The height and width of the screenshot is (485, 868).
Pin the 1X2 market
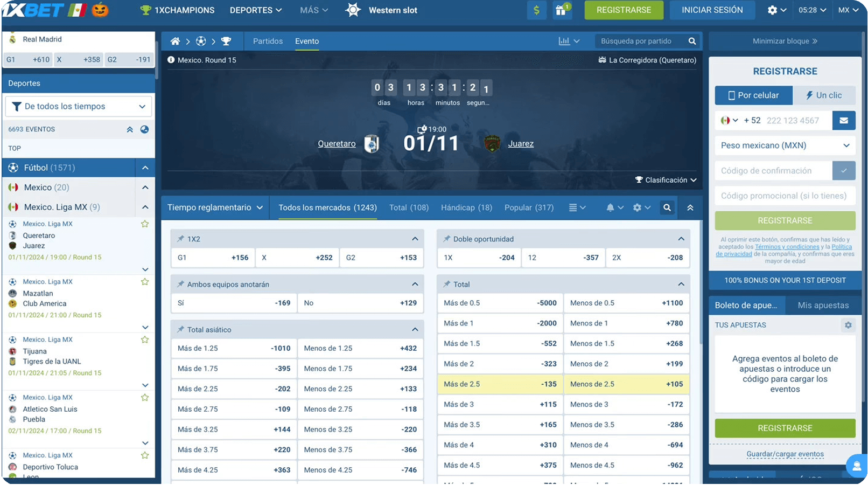180,239
